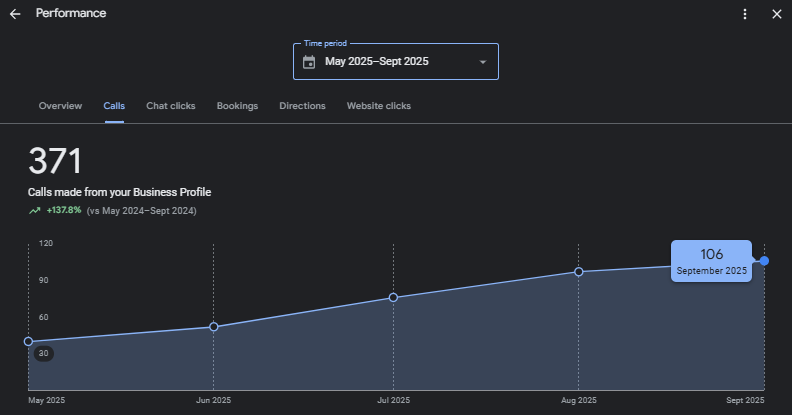The width and height of the screenshot is (792, 415).
Task: Close the Performance panel
Action: click(777, 14)
